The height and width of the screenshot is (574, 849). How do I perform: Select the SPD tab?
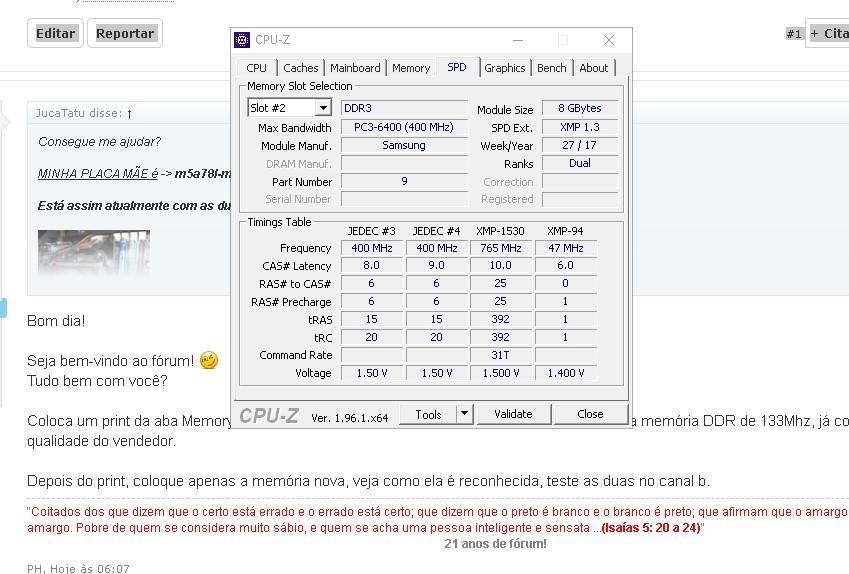tap(457, 67)
